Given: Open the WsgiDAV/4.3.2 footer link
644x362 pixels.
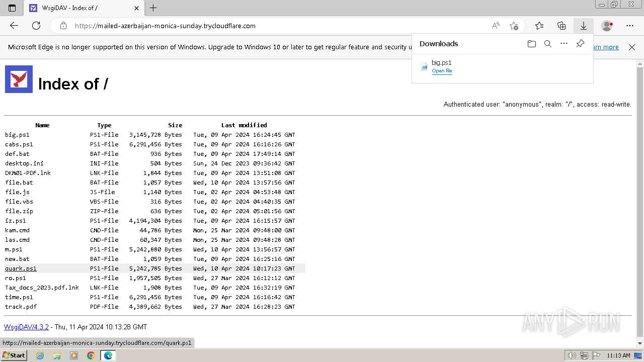Looking at the screenshot, I should (x=26, y=327).
